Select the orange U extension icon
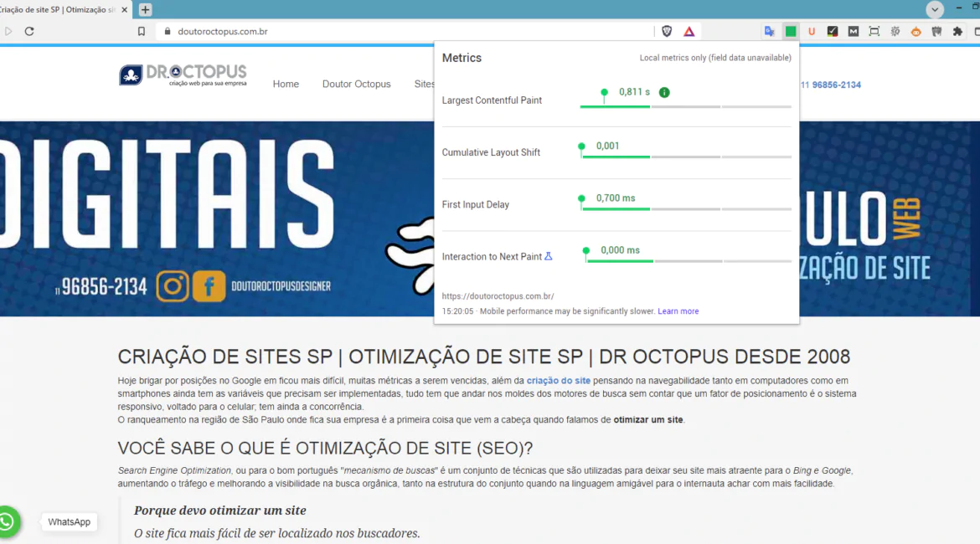 coord(812,31)
